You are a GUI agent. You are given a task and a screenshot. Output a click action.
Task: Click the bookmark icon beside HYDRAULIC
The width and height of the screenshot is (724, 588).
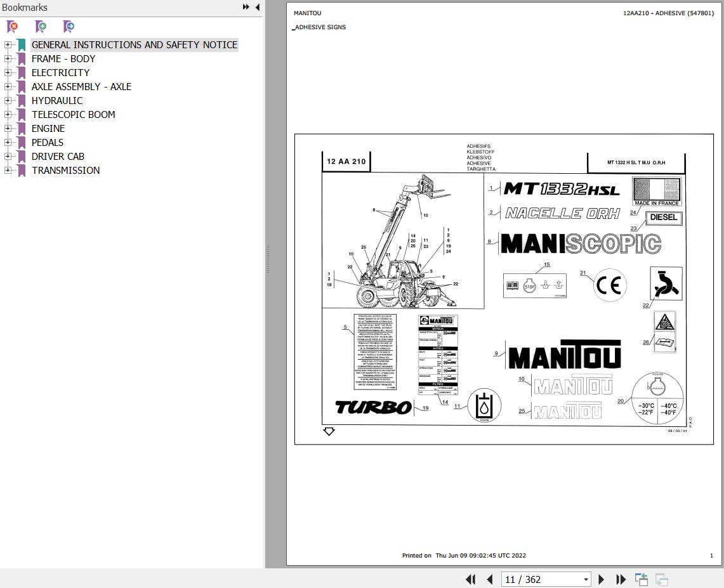pos(21,101)
